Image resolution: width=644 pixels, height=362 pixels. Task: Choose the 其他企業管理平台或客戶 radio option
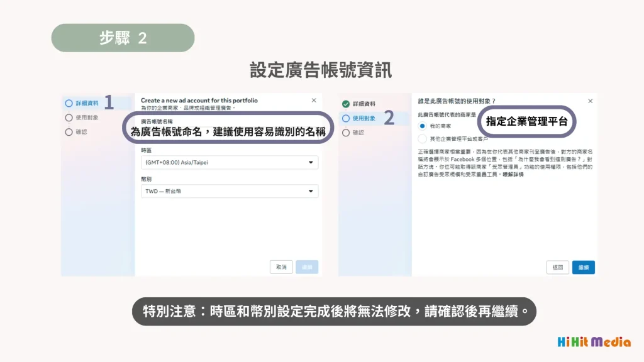(423, 138)
